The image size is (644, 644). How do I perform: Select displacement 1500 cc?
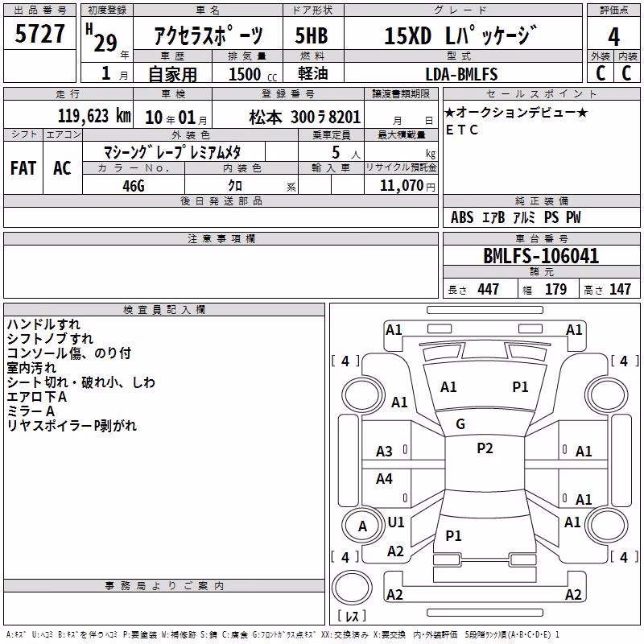click(x=253, y=74)
